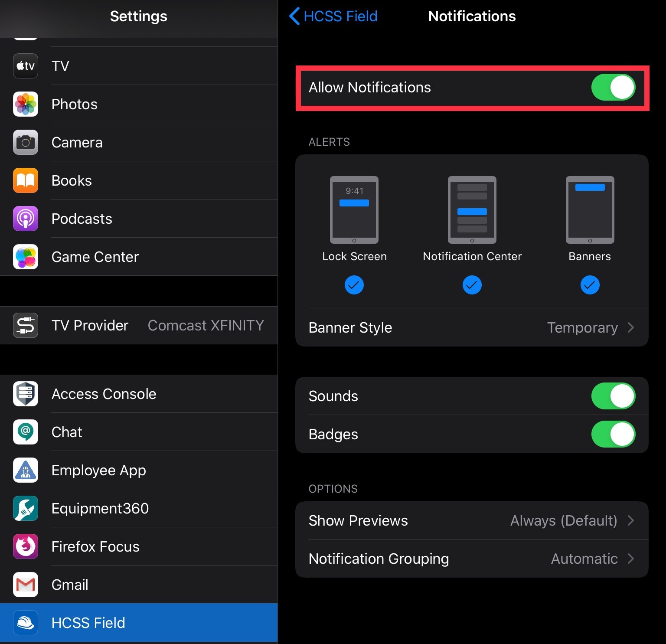Open the Equipment360 app icon
The height and width of the screenshot is (644, 666).
click(25, 508)
